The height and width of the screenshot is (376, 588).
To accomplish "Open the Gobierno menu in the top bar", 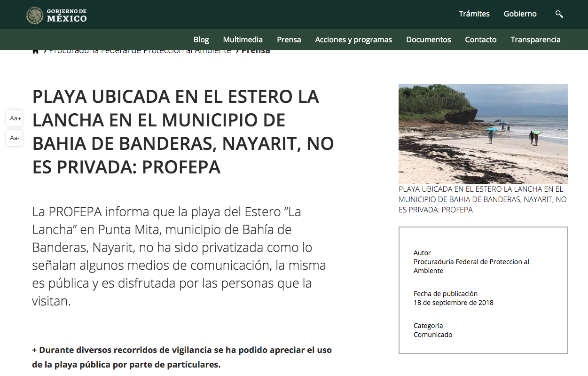I will pos(520,14).
